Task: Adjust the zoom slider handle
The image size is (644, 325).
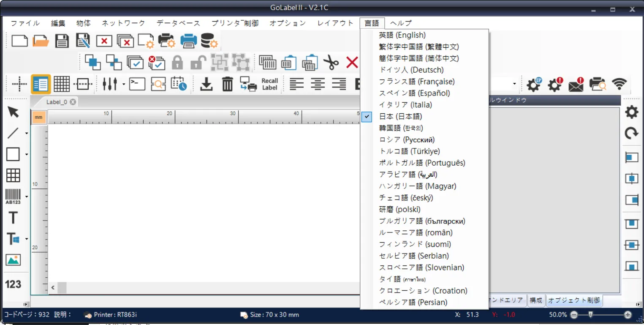Action: click(590, 314)
